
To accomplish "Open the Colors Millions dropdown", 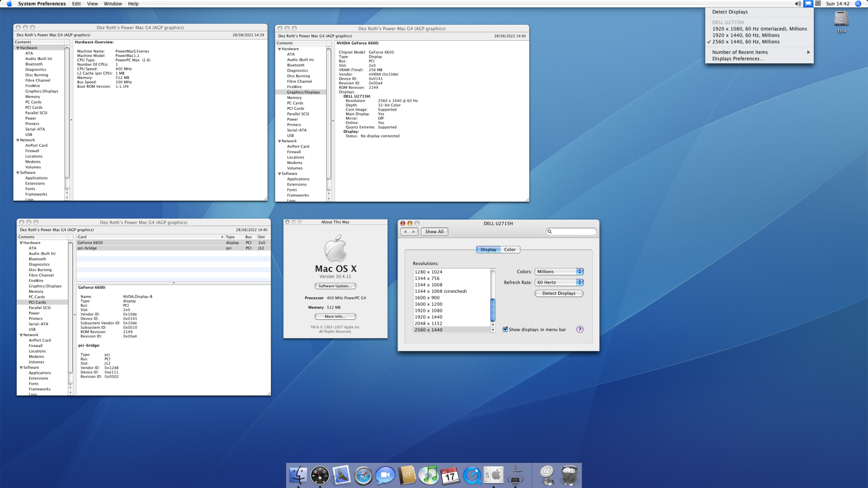I will tap(559, 272).
